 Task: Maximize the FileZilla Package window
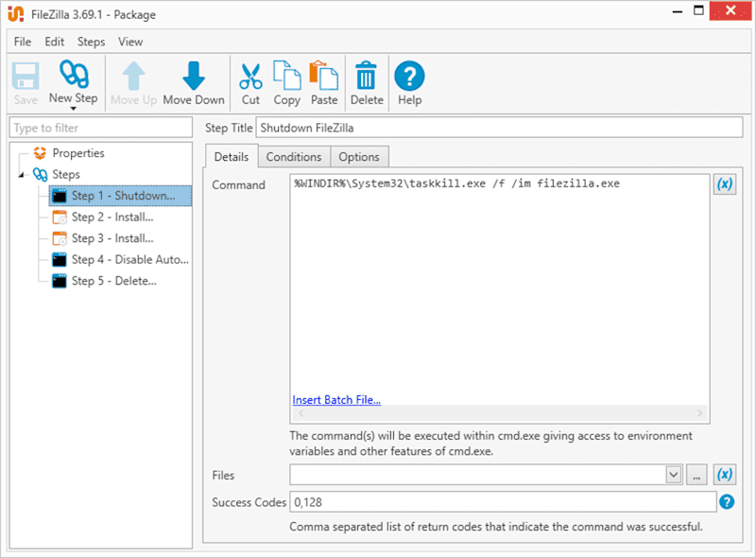pyautogui.click(x=698, y=10)
